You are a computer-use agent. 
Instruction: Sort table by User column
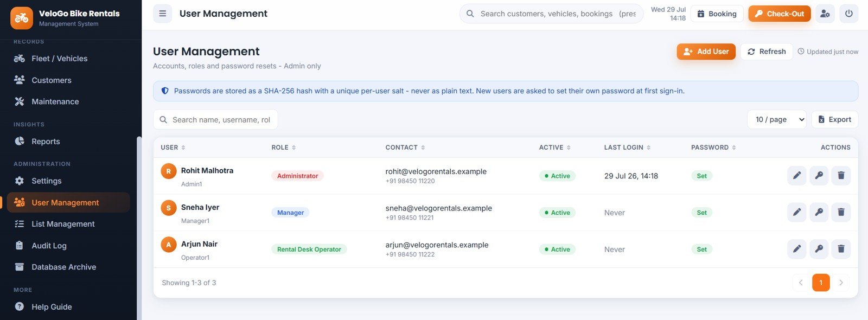pos(173,148)
